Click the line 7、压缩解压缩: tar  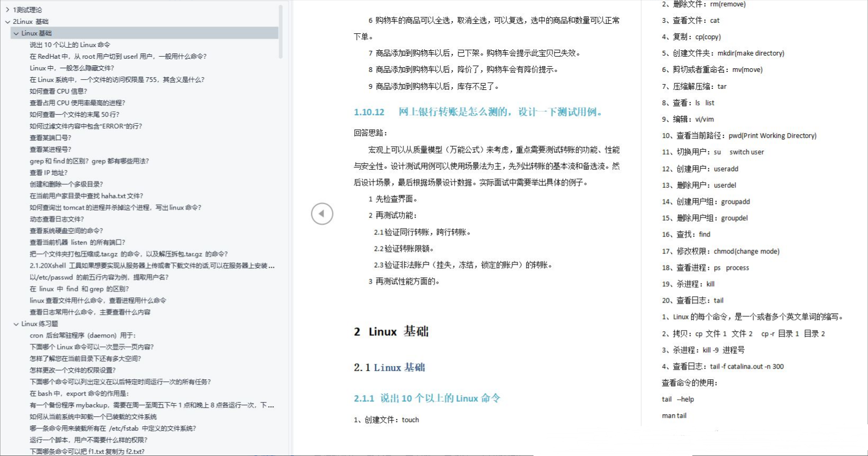point(694,86)
